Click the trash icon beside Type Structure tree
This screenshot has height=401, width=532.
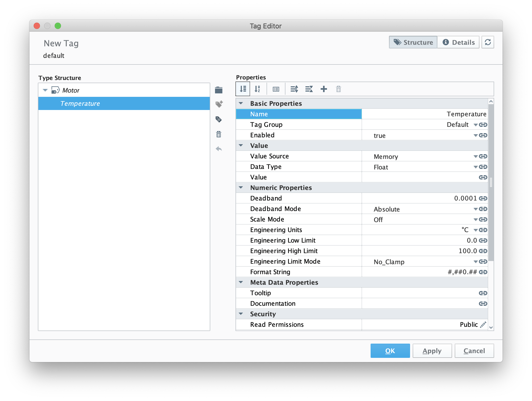pos(219,134)
